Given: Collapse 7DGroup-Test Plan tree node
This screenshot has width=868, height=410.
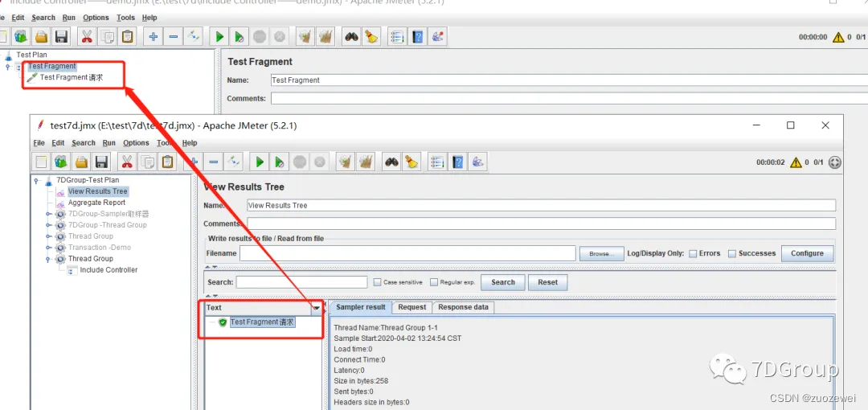Looking at the screenshot, I should click(x=36, y=180).
